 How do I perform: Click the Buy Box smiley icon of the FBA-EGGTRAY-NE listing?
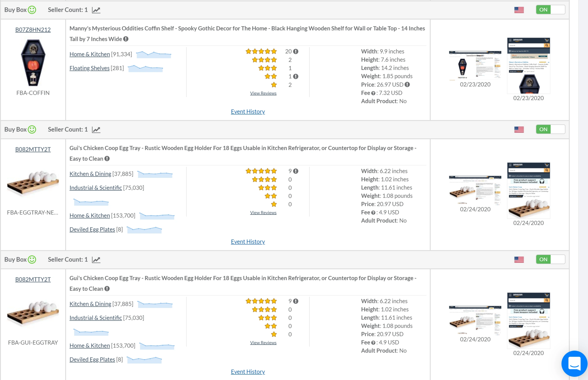click(32, 130)
